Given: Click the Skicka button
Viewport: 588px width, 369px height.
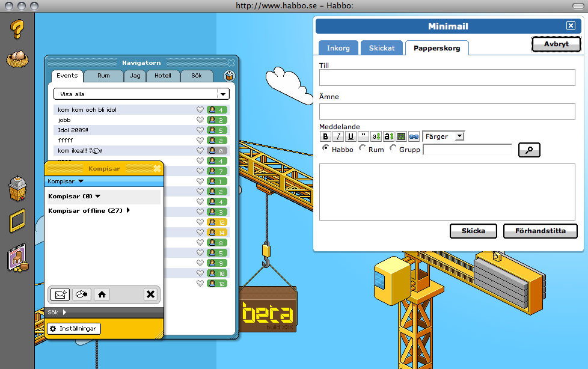Looking at the screenshot, I should (x=473, y=231).
